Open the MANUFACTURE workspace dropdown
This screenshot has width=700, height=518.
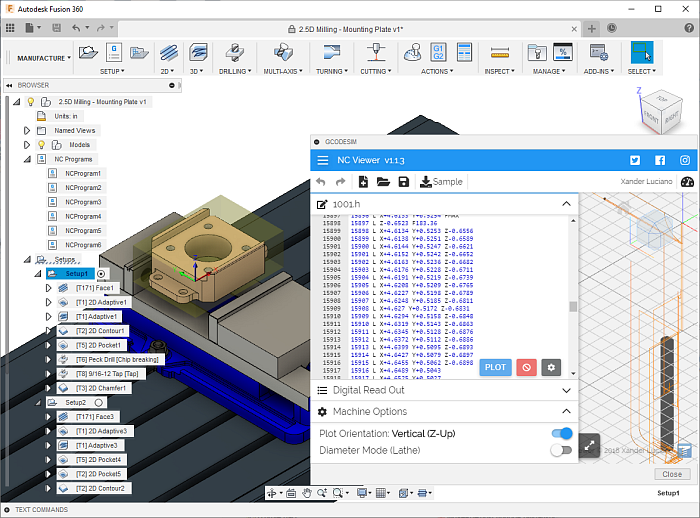[44, 58]
